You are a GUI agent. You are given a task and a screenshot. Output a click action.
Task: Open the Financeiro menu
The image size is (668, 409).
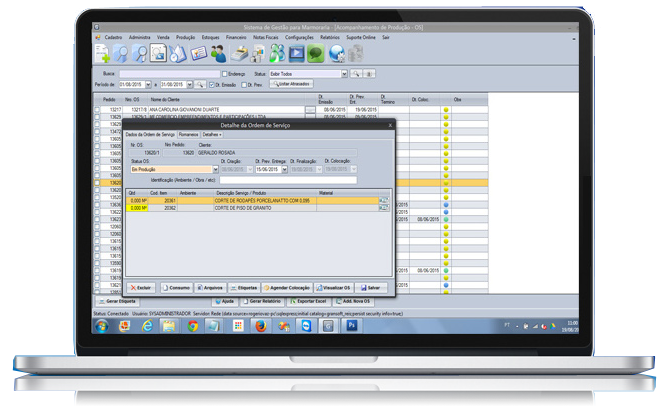pyautogui.click(x=236, y=35)
